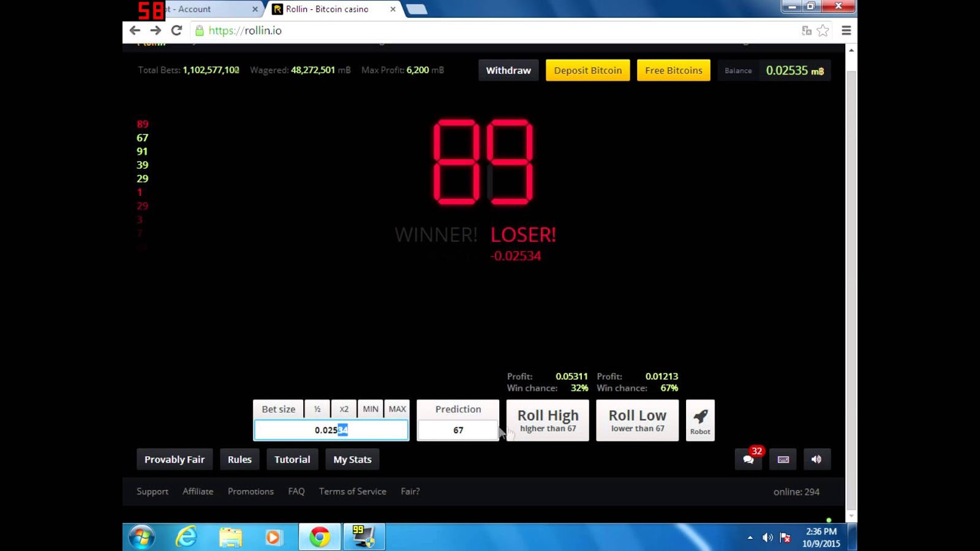Open the Provably Fair page

pos(175,459)
